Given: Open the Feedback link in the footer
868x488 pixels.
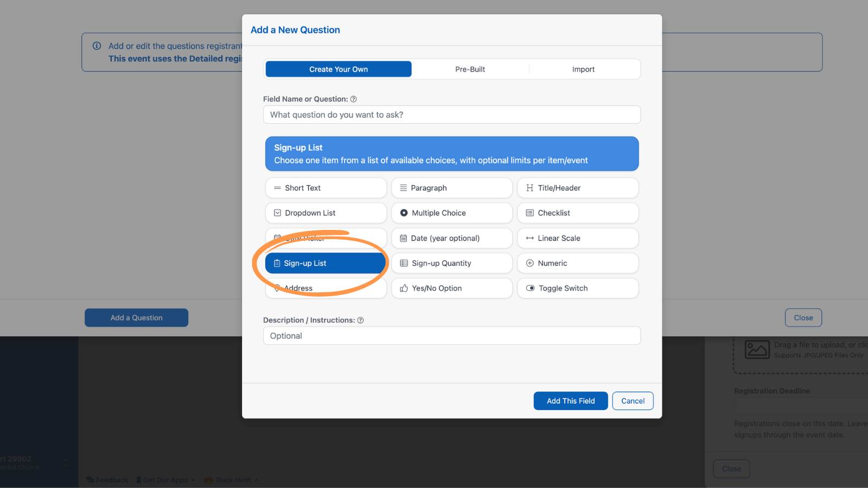Looking at the screenshot, I should 107,480.
